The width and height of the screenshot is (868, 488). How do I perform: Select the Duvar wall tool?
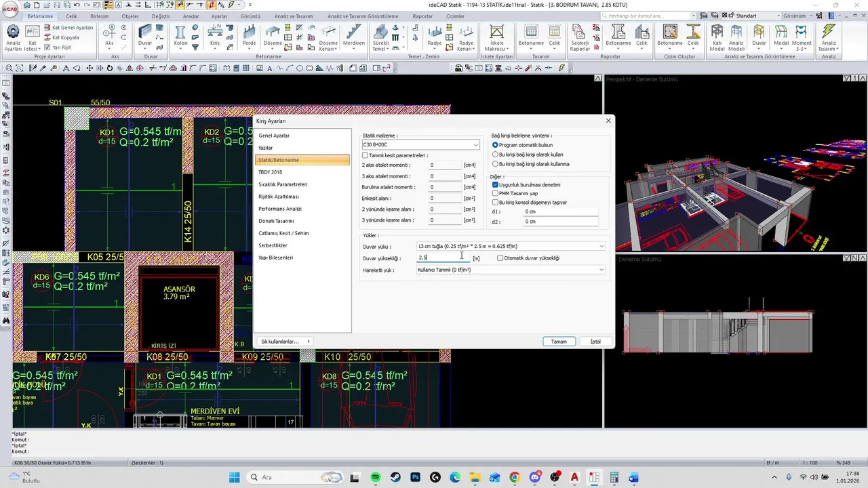(145, 37)
